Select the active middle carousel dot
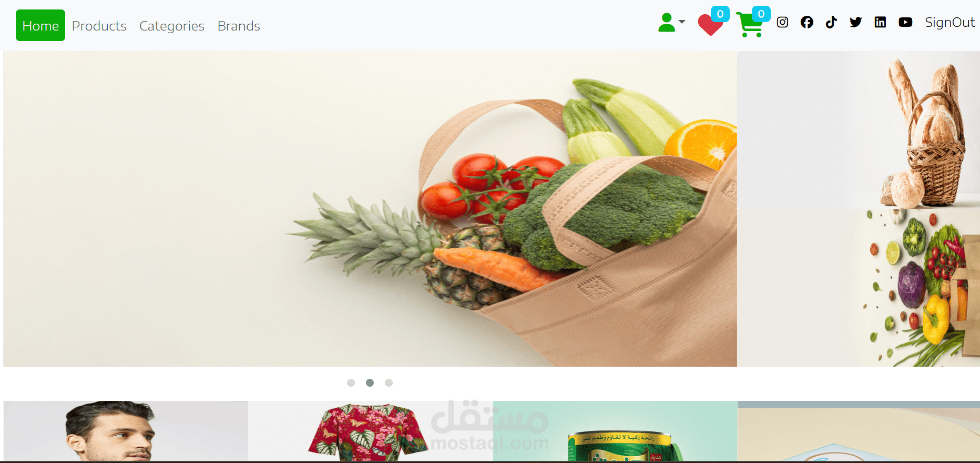The width and height of the screenshot is (980, 463). coord(370,383)
